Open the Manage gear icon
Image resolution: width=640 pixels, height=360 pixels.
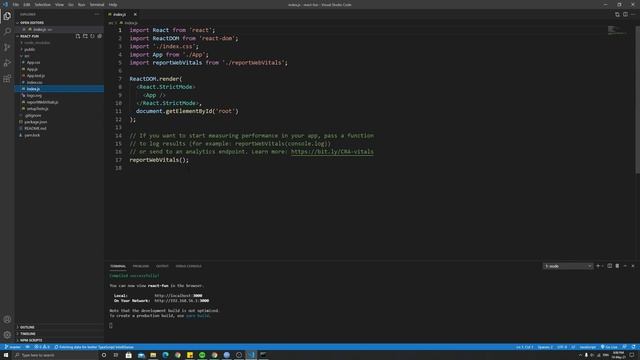[7, 335]
